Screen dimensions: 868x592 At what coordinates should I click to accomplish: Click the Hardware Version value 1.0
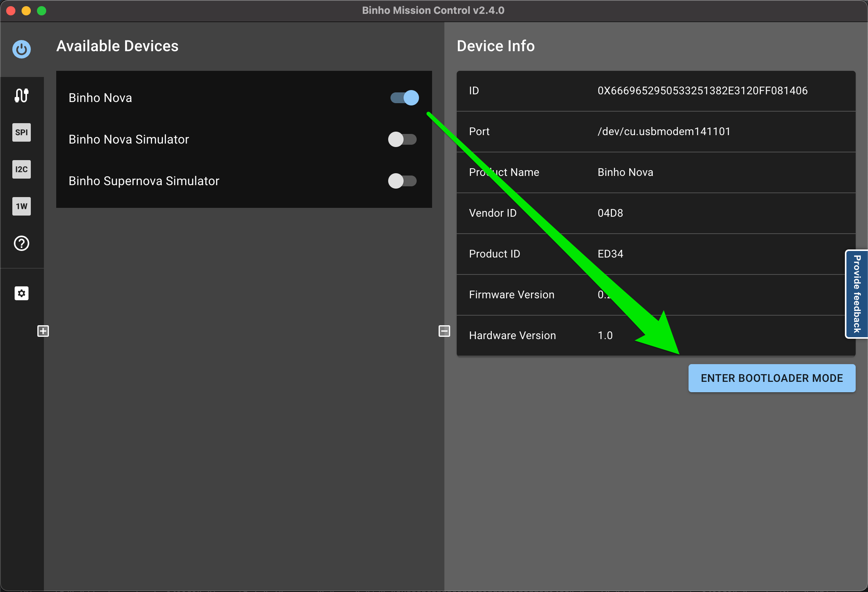click(605, 336)
